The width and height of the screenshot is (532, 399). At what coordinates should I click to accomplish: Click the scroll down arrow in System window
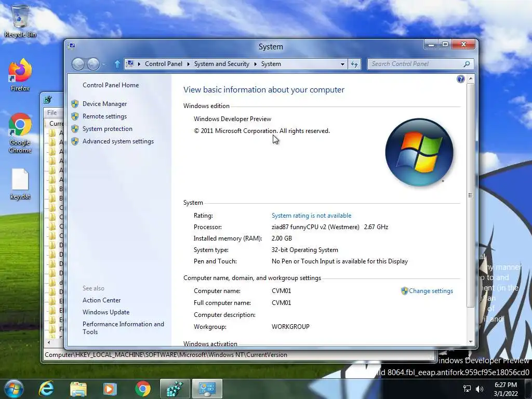click(471, 342)
